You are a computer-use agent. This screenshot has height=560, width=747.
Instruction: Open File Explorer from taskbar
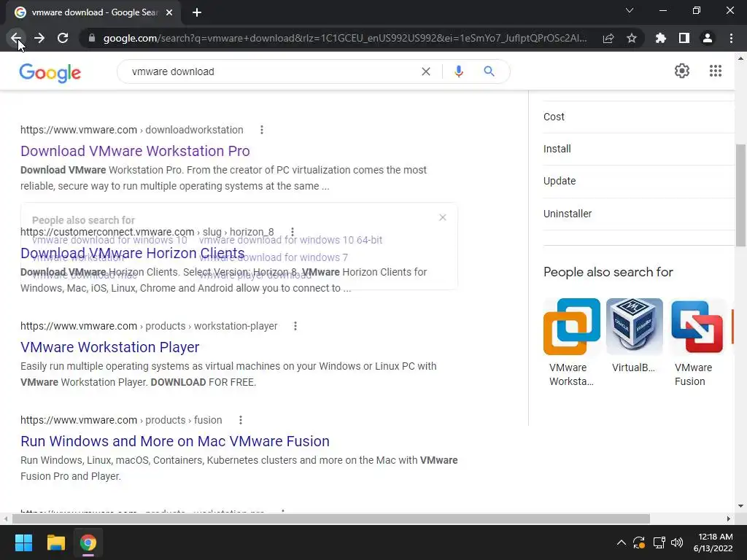(x=55, y=542)
